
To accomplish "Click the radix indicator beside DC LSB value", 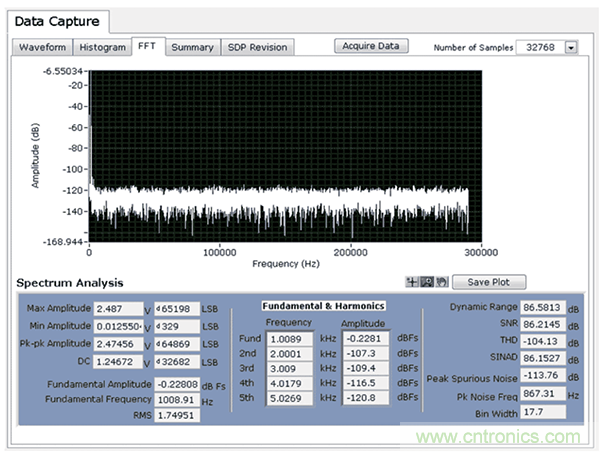I will point(160,360).
